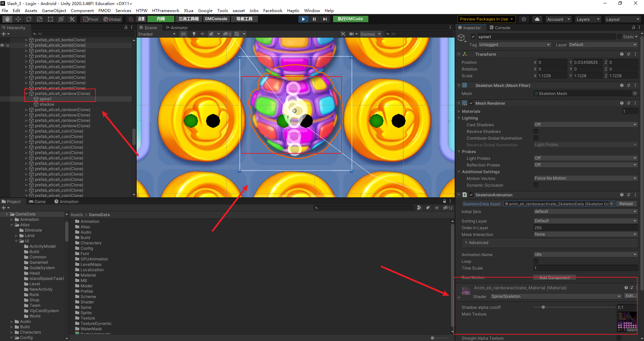Toggle hidden objects visibility in Scene
644x341 pixels.
pos(227,34)
